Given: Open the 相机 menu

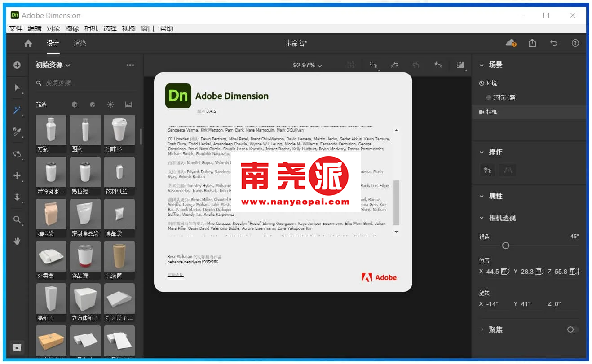Looking at the screenshot, I should (91, 28).
